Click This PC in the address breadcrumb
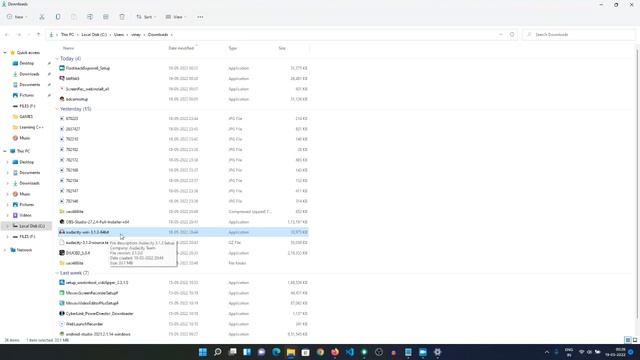Image resolution: width=640 pixels, height=360 pixels. 67,35
